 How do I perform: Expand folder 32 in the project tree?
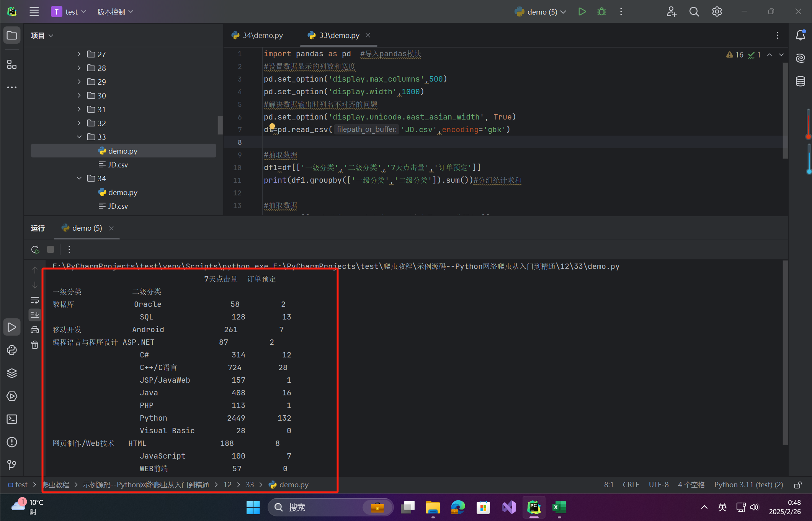[x=79, y=123]
